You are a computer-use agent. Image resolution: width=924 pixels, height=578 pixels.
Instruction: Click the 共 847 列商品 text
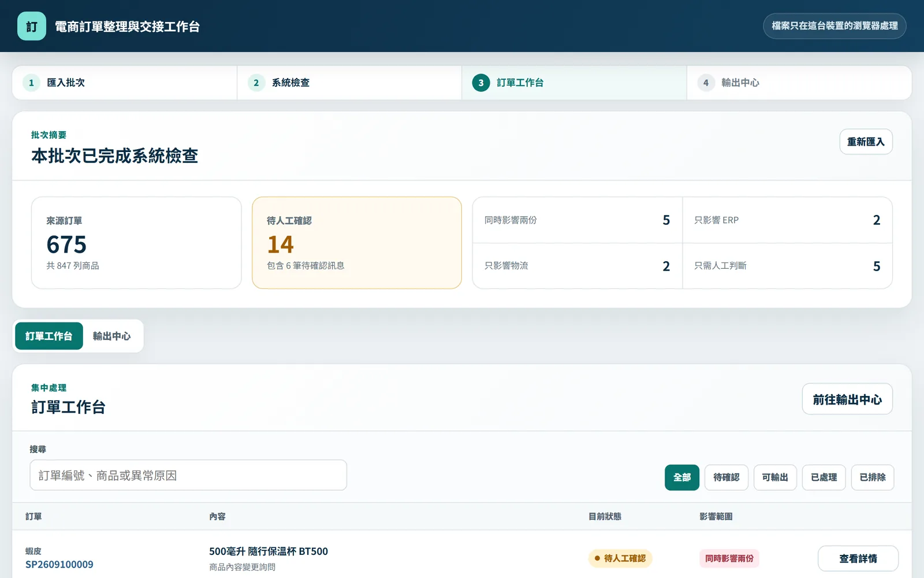point(73,266)
